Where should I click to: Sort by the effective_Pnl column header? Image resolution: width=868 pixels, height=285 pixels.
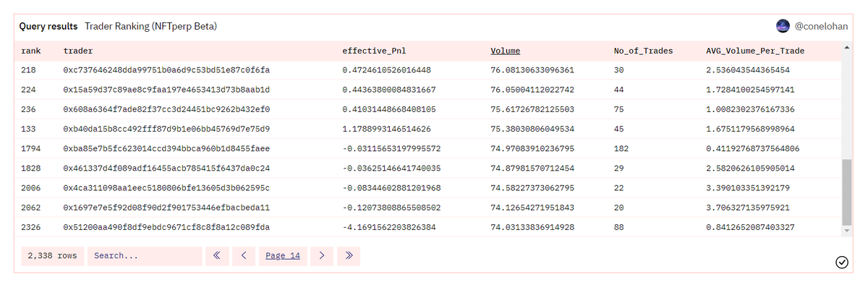(374, 51)
